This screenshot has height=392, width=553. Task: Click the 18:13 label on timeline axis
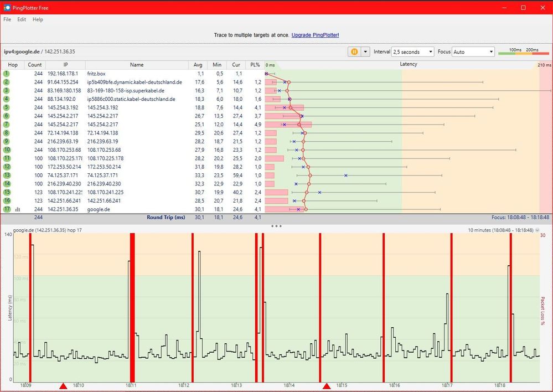pos(236,385)
